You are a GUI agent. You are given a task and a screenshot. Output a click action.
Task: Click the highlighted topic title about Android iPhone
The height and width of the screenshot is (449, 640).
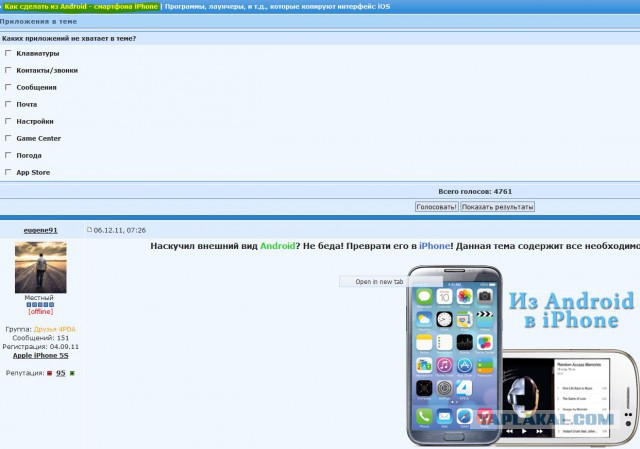click(x=81, y=7)
